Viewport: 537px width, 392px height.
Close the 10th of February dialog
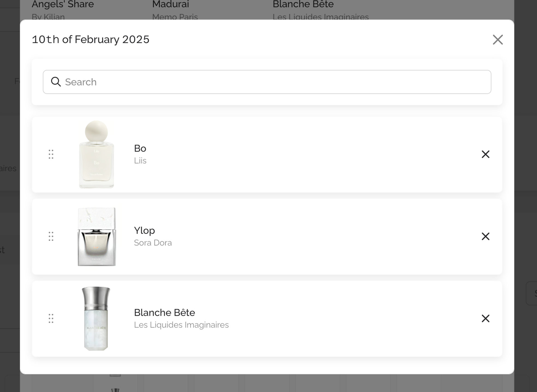tap(498, 40)
